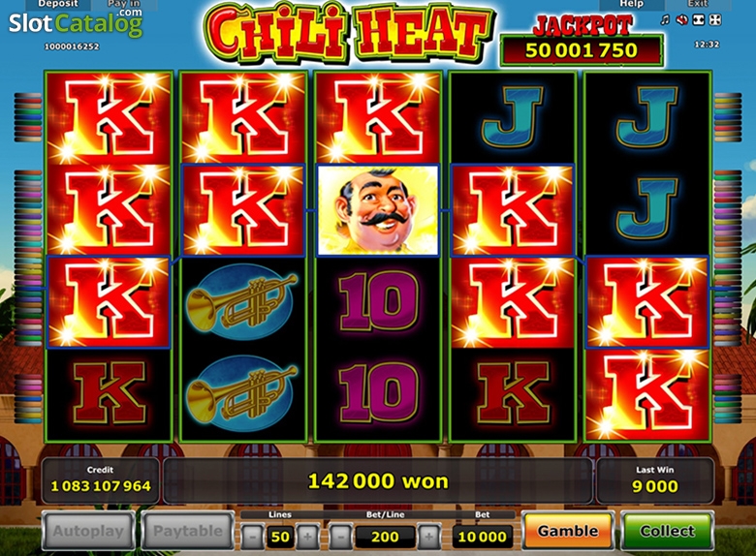Unmute sound with the crossed speaker icon

pyautogui.click(x=681, y=19)
